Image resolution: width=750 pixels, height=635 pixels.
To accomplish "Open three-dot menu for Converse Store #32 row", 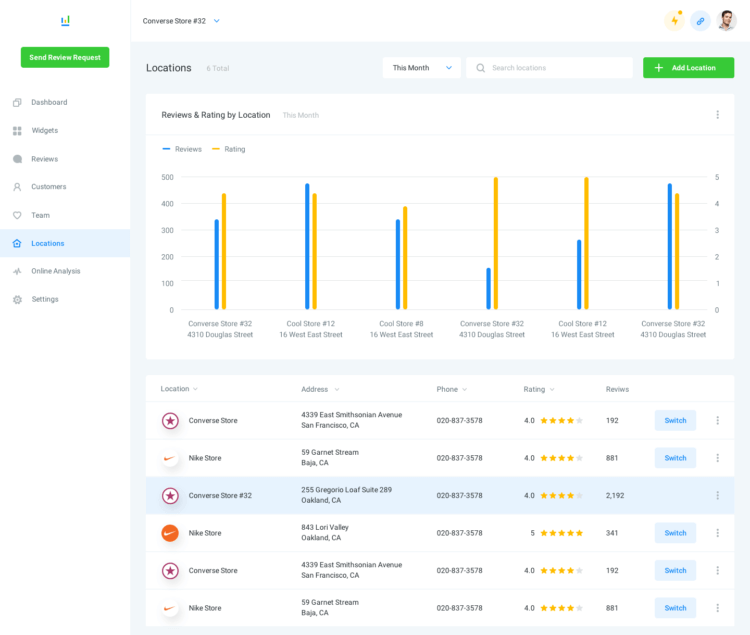I will [x=717, y=495].
